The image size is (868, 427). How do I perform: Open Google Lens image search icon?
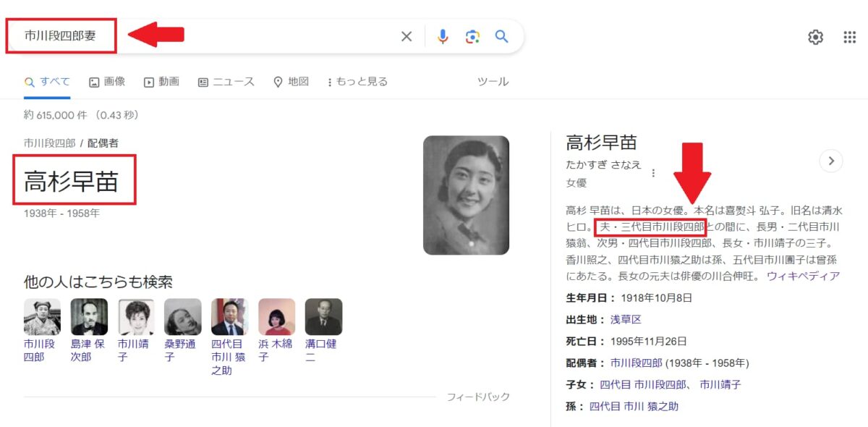coord(472,37)
